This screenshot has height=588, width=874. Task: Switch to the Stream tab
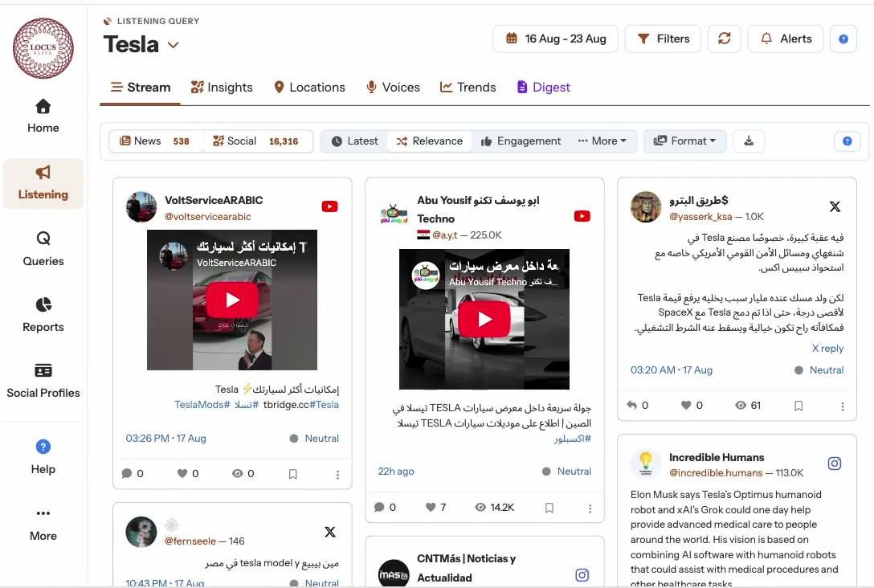(140, 88)
